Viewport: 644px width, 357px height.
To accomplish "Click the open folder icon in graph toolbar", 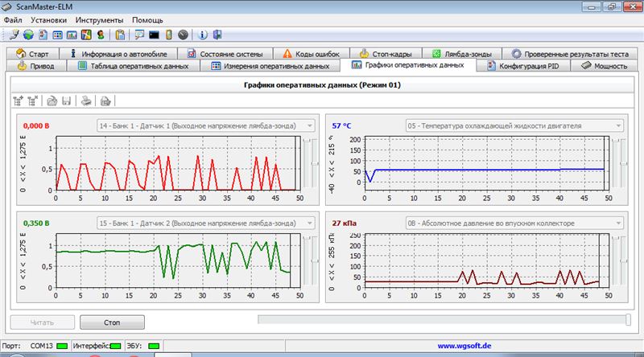I will 52,101.
